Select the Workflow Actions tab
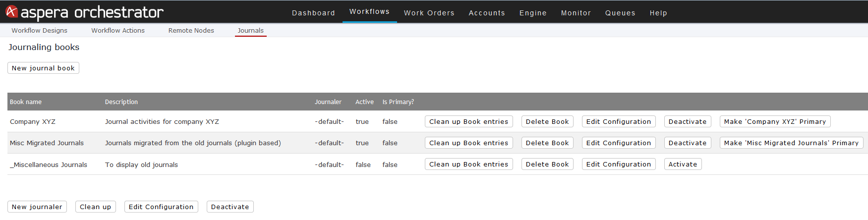This screenshot has width=868, height=220. tap(118, 30)
